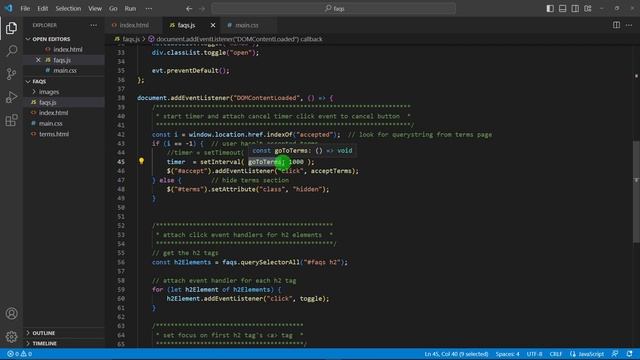Open the Search view in activity bar
The image size is (640, 360).
pyautogui.click(x=11, y=51)
